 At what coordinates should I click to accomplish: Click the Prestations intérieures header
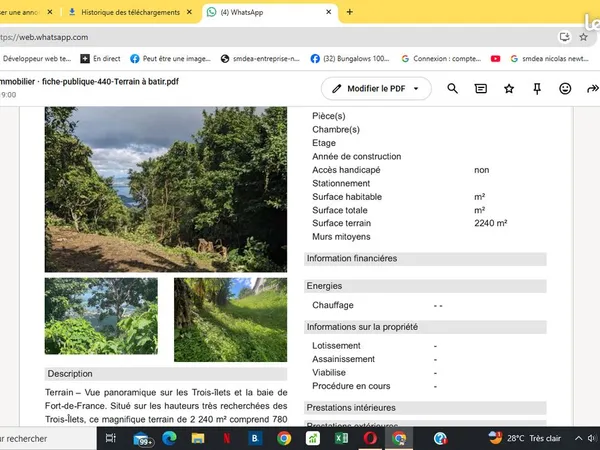pyautogui.click(x=425, y=408)
